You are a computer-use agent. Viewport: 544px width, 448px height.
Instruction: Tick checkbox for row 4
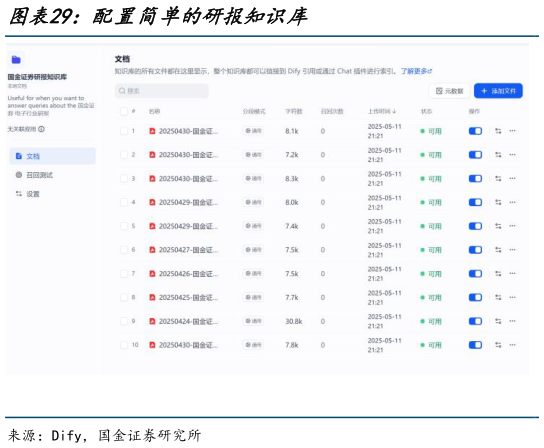124,202
